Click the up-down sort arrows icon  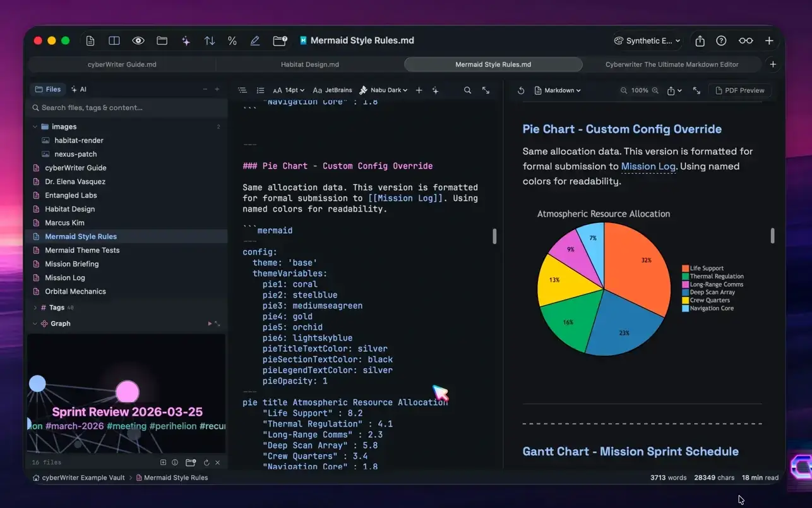(x=210, y=40)
